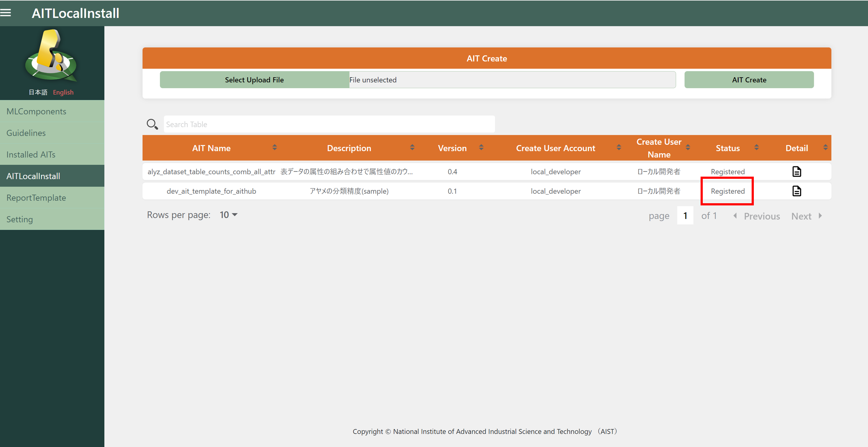Viewport: 868px width, 447px height.
Task: Open ReportTemplate from sidebar
Action: pos(37,198)
